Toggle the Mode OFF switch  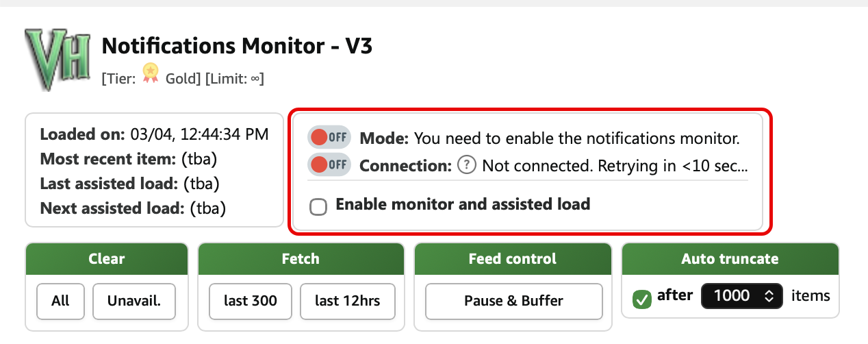tap(329, 138)
